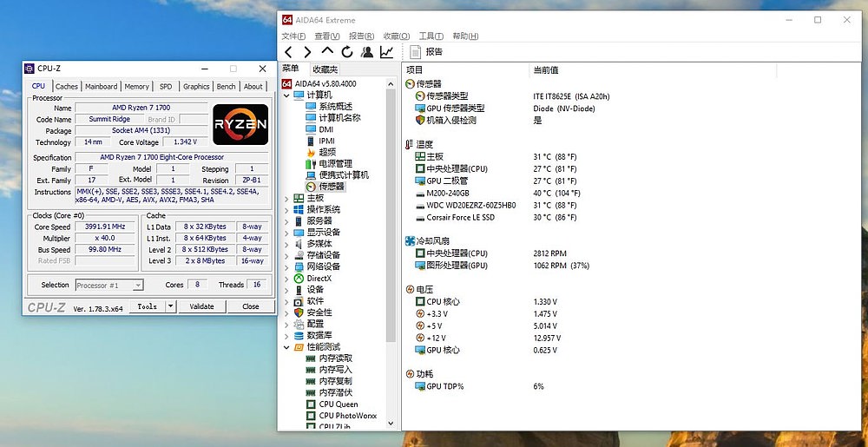868x447 pixels.
Task: Click the Validate button in CPU-Z
Action: [x=201, y=306]
